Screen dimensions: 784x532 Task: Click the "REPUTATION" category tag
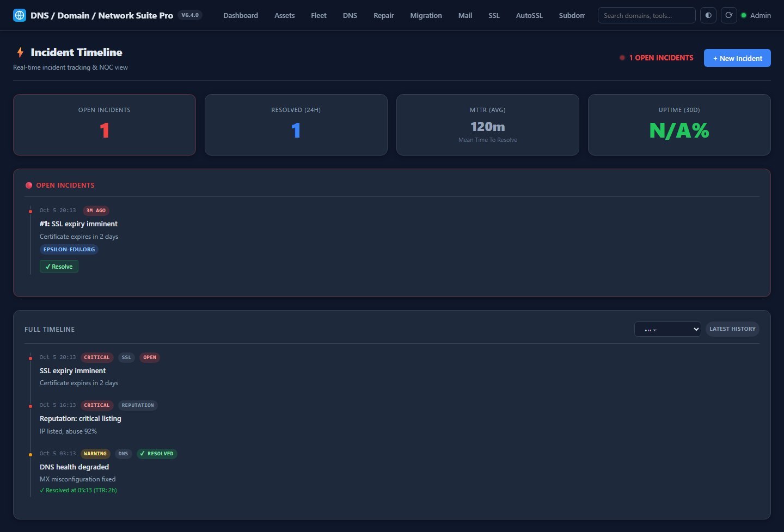coord(138,405)
